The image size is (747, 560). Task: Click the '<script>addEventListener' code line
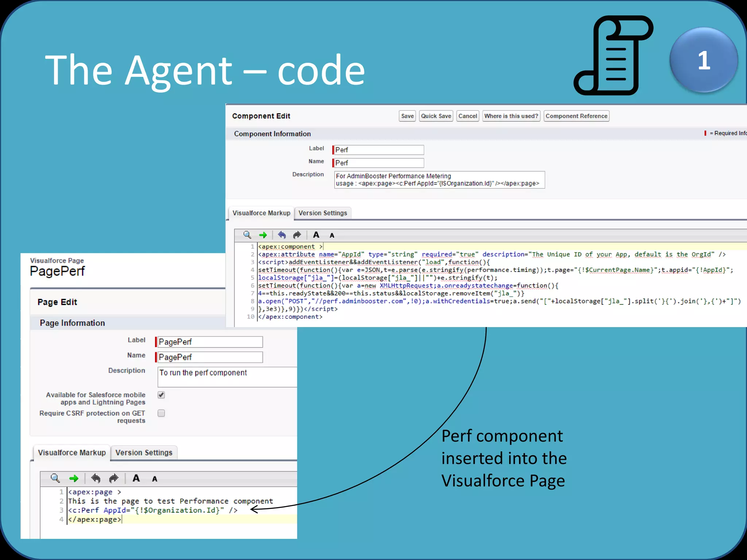coord(374,262)
